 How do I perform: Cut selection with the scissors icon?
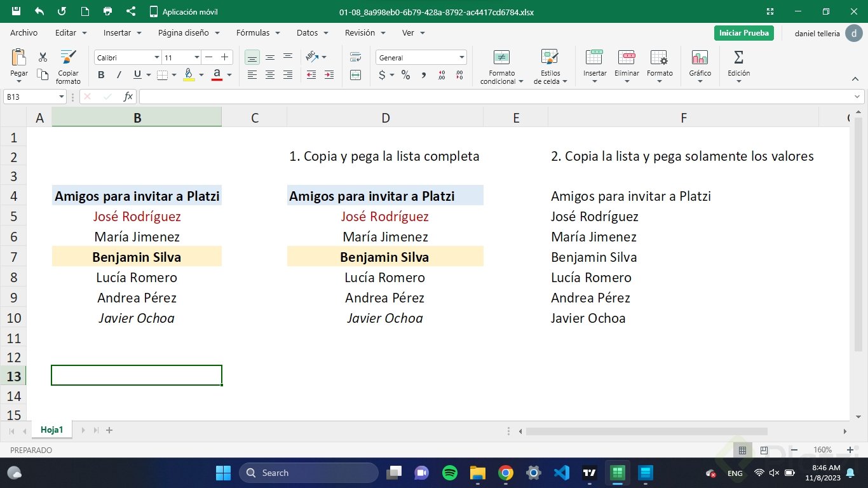pyautogui.click(x=43, y=57)
